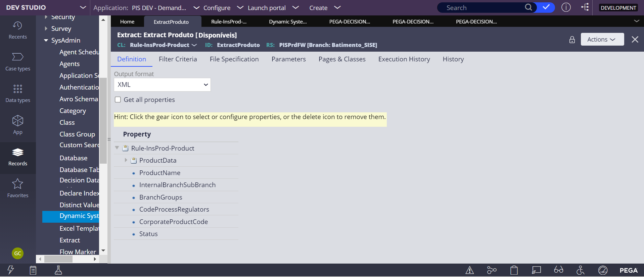Viewport: 644px width, 277px height.
Task: Collapse the SysAdmin category
Action: point(46,41)
